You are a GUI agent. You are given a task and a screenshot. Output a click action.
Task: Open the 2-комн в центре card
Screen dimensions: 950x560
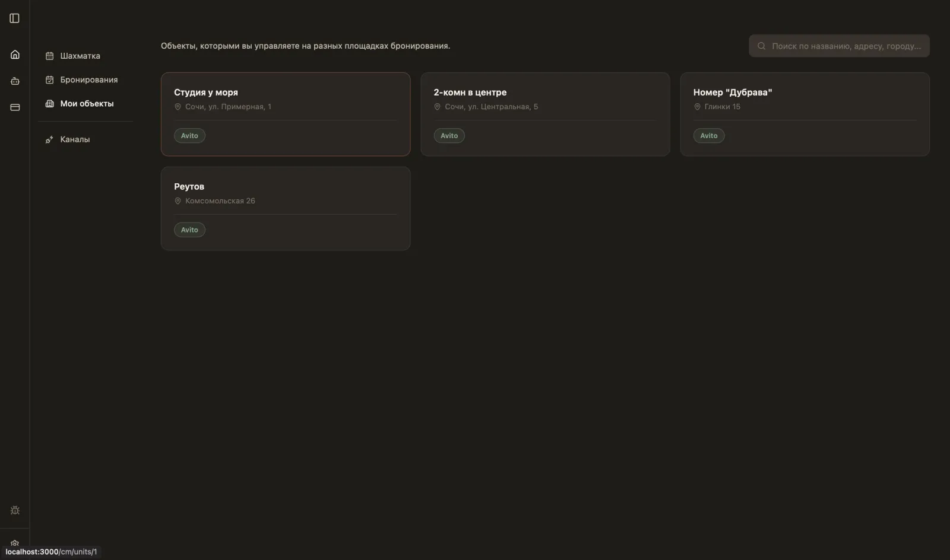point(545,114)
